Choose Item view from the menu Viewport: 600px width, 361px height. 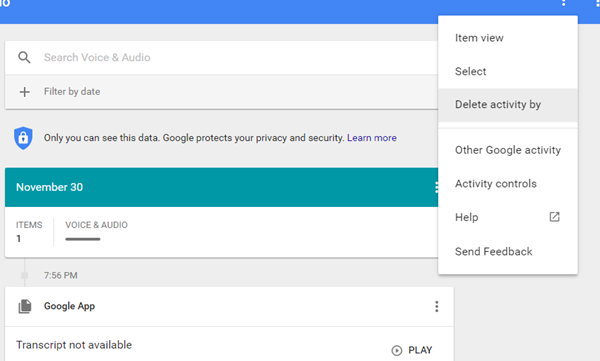508,38
